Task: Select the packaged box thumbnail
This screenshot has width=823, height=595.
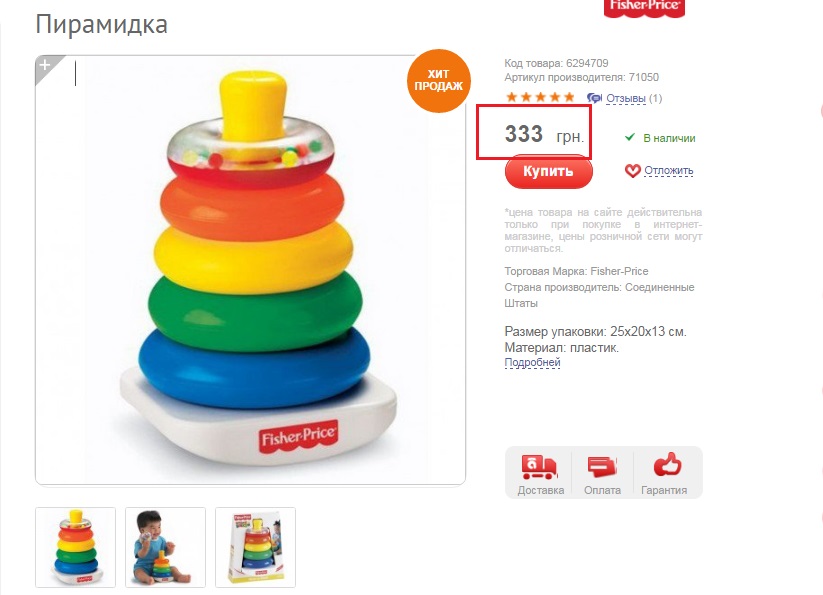Action: pyautogui.click(x=256, y=547)
